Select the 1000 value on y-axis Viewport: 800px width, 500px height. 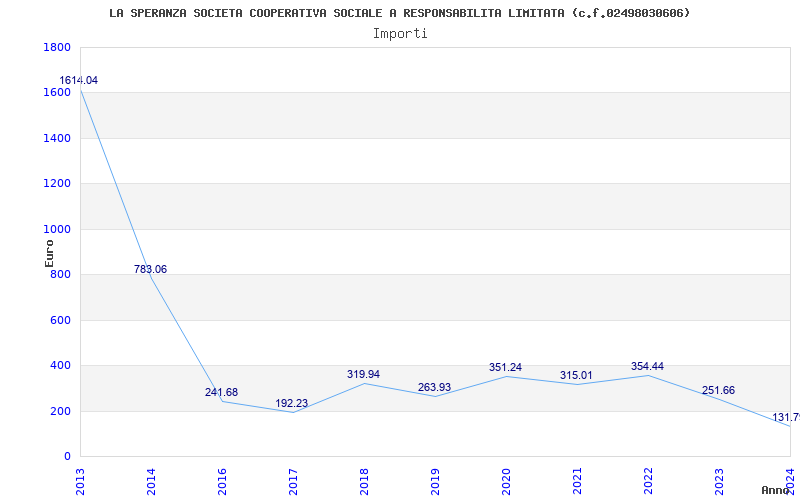pyautogui.click(x=57, y=229)
